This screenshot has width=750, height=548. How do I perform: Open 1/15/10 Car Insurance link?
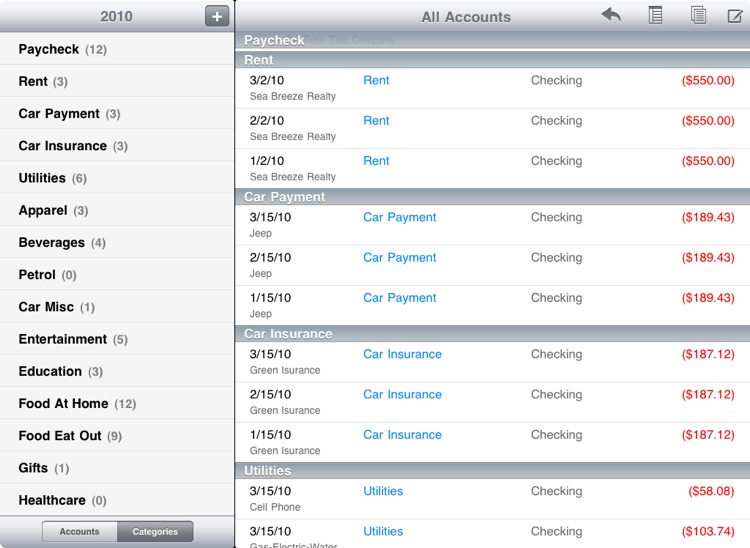[402, 434]
